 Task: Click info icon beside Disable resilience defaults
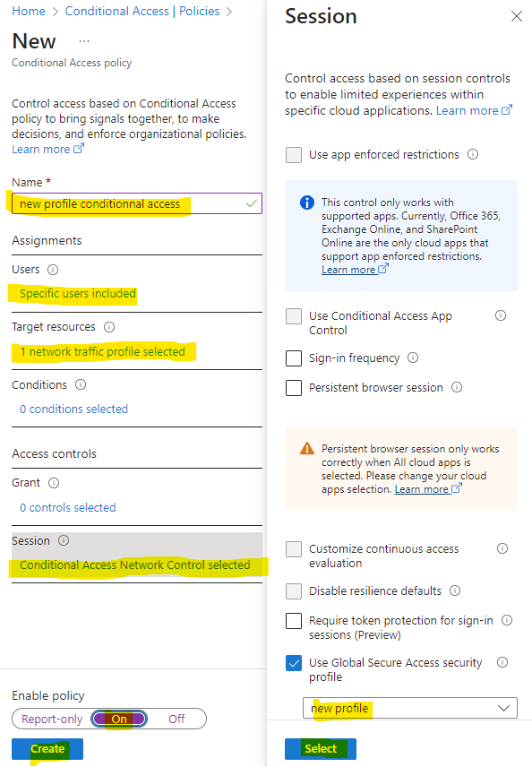(455, 590)
